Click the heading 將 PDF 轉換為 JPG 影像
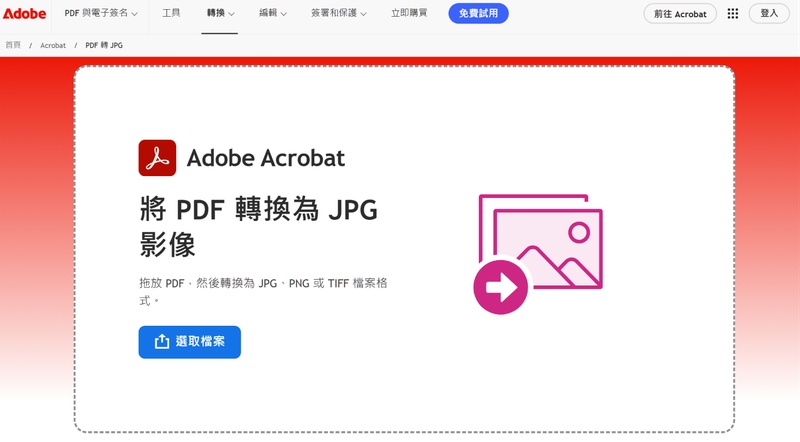The image size is (800, 442). pyautogui.click(x=258, y=227)
